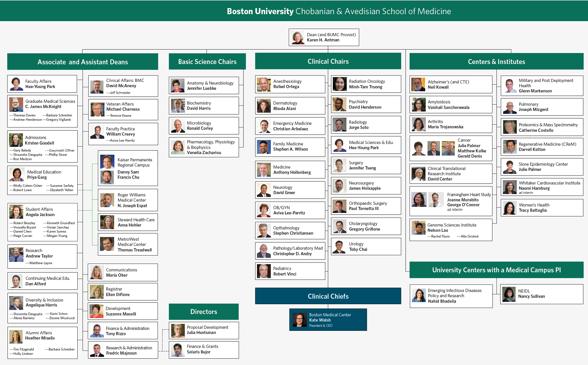Click the name Suzanne Maselli under Development

click(121, 314)
